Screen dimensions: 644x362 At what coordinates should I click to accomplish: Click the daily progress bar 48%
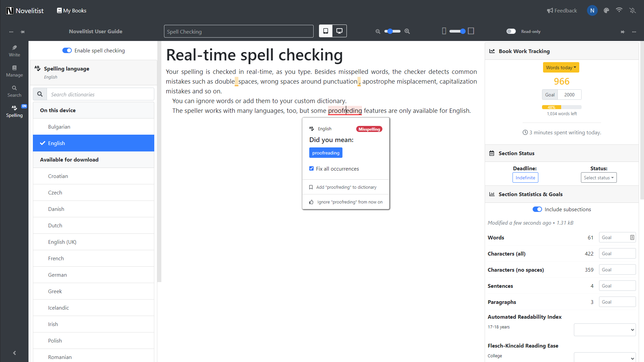point(561,107)
